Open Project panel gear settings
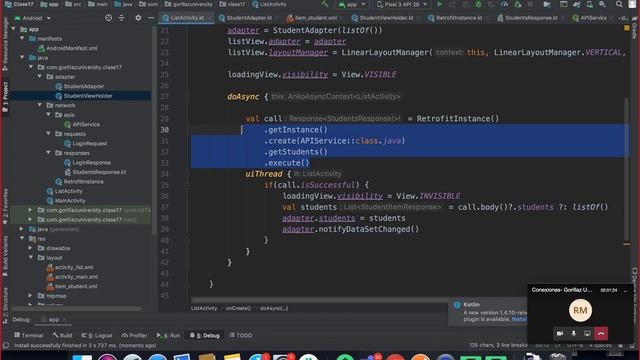 (x=138, y=18)
